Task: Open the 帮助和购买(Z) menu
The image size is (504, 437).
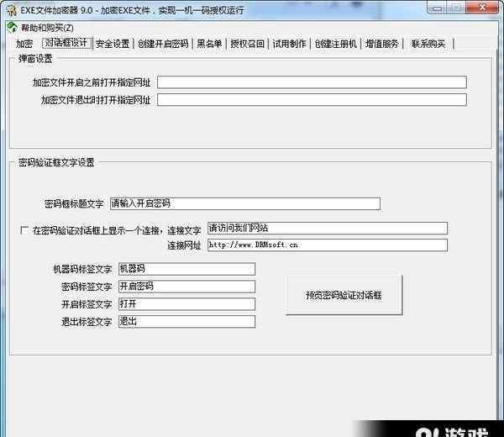Action: (47, 28)
